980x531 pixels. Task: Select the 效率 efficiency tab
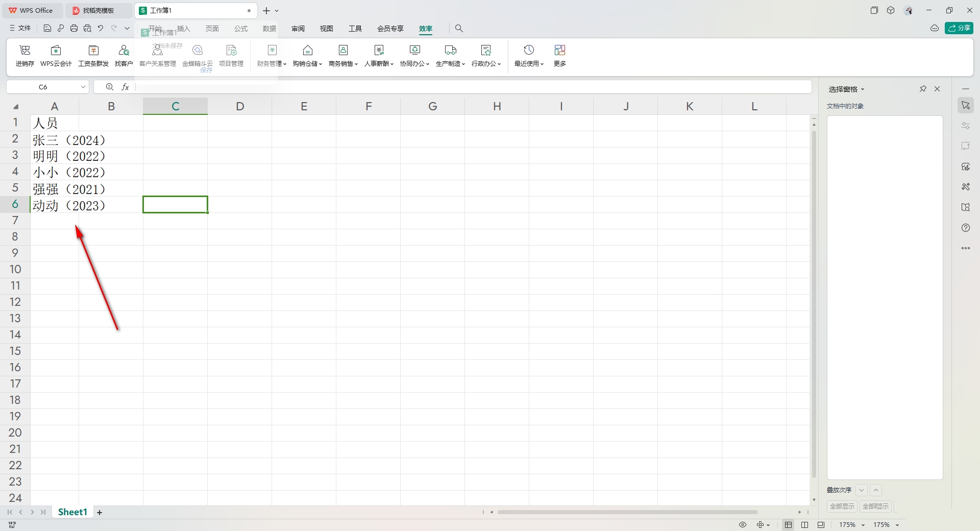click(426, 29)
